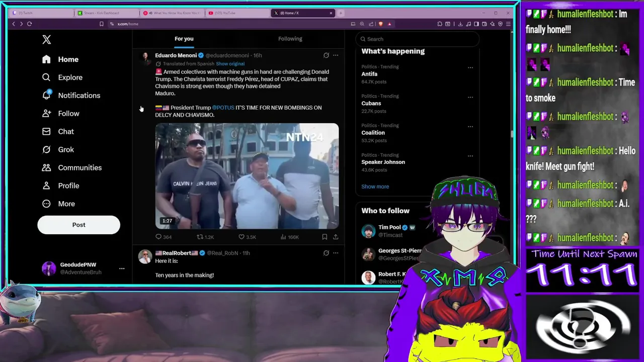
Task: Share the Eduardo Menoni post
Action: [336, 237]
